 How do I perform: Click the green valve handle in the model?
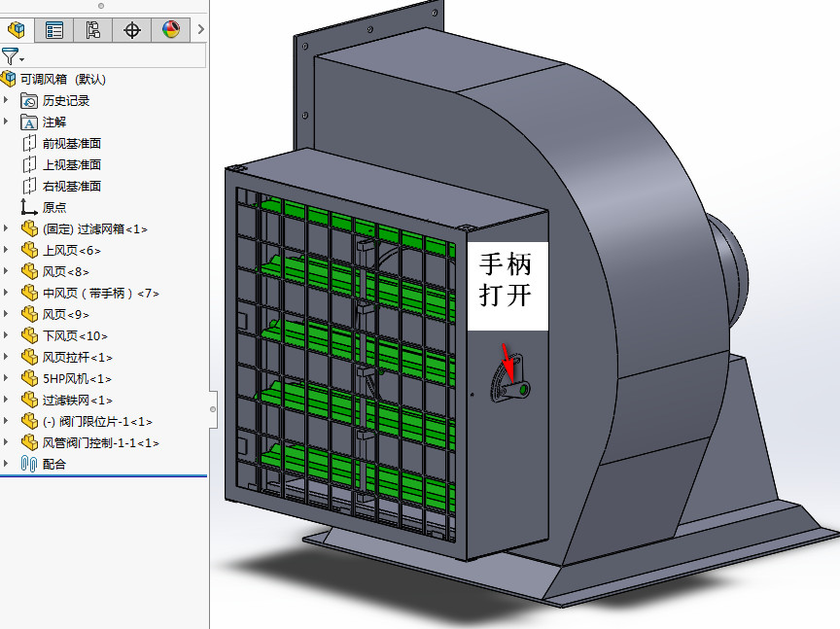click(x=522, y=390)
